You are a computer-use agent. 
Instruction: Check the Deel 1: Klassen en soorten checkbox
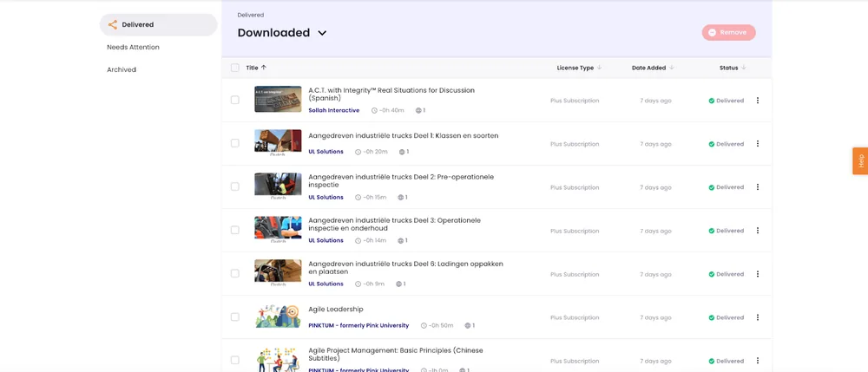pos(235,143)
